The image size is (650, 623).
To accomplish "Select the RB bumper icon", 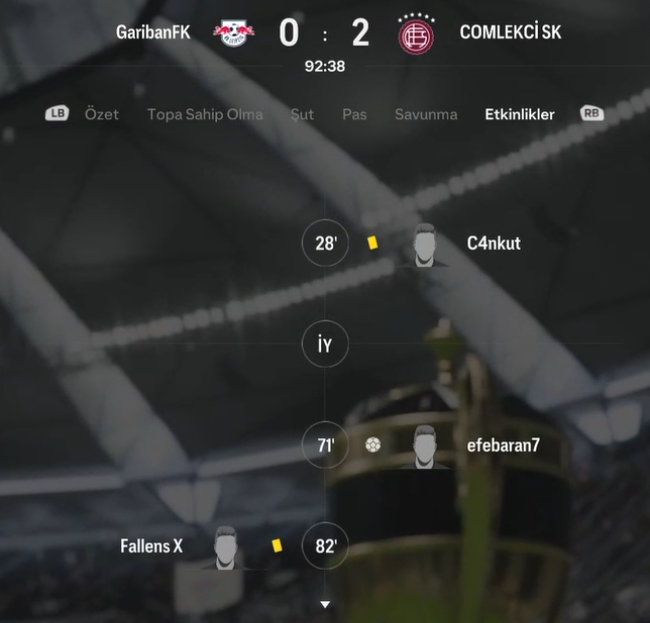I will [x=592, y=113].
